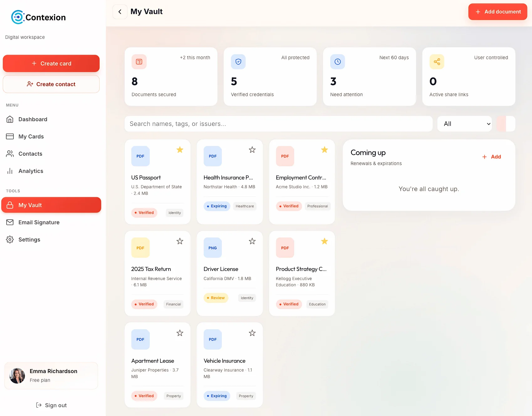This screenshot has height=416, width=532.
Task: Star the 2025 Tax Return document
Action: (x=180, y=241)
